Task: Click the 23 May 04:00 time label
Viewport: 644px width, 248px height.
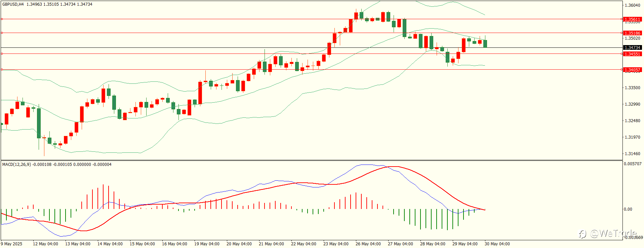Action: click(x=336, y=244)
